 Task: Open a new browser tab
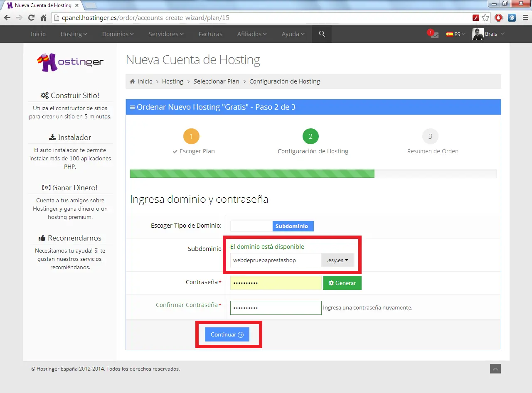tap(91, 6)
